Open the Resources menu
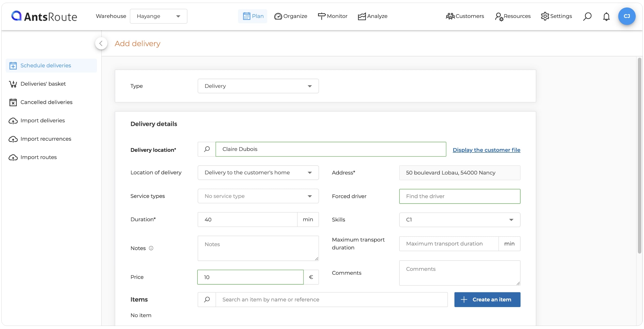Viewport: 644px width, 329px height. click(x=513, y=16)
